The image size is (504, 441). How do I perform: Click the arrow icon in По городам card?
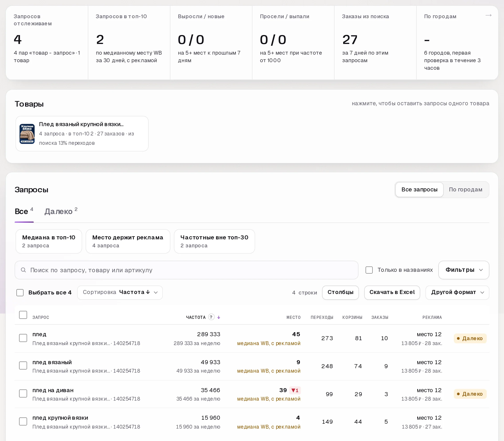tap(488, 15)
